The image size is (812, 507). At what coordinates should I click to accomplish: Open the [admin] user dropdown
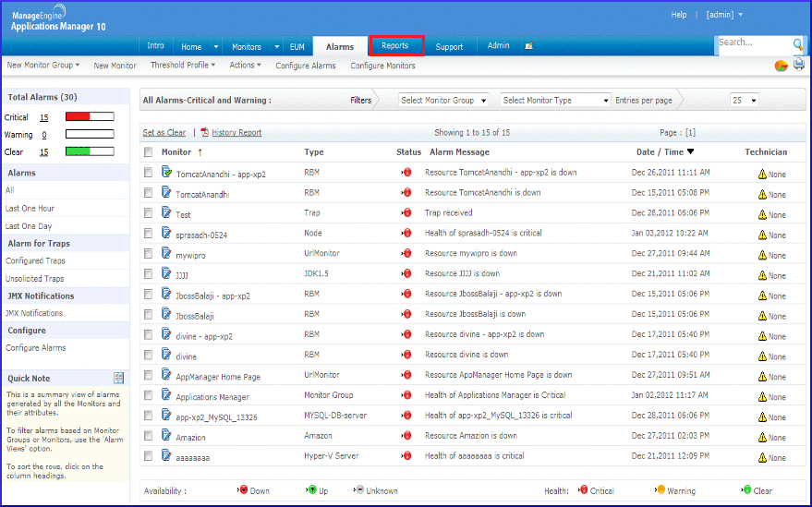(x=724, y=15)
